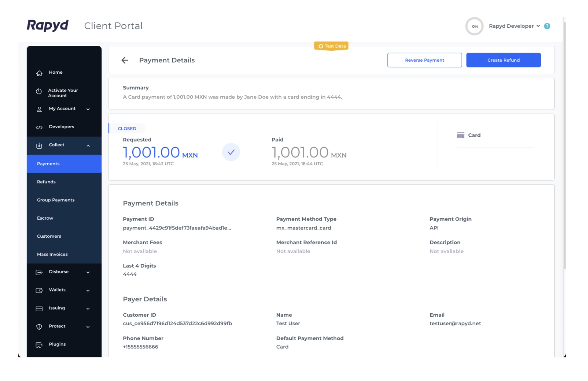Click the Plugins icon in sidebar

(x=39, y=345)
